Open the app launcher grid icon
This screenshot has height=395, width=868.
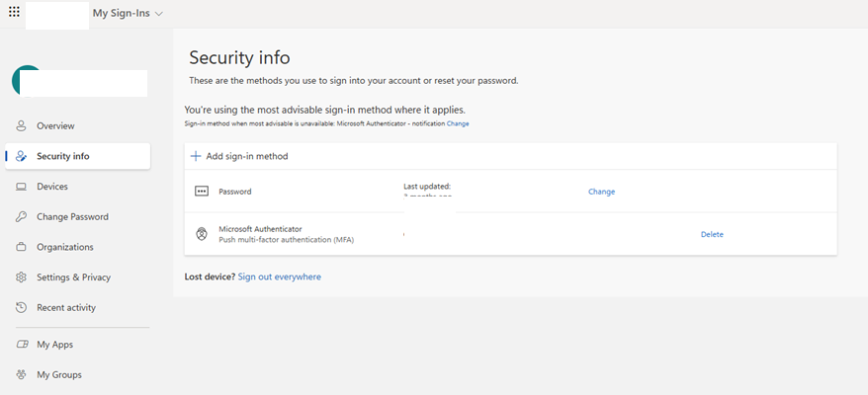tap(15, 12)
